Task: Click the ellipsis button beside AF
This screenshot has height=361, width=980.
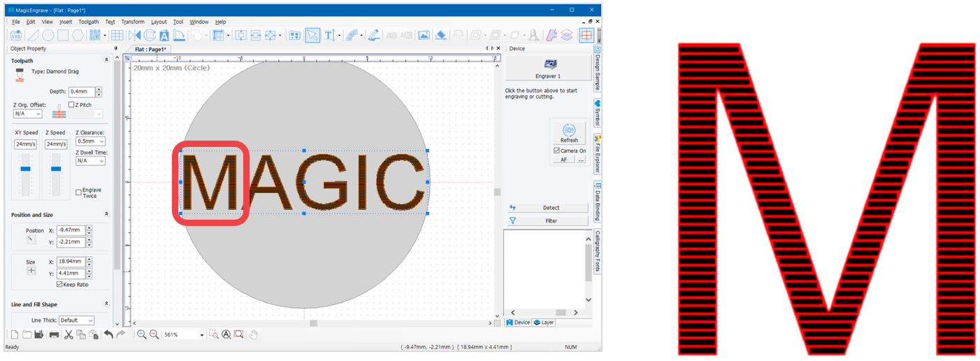Action: [x=581, y=160]
